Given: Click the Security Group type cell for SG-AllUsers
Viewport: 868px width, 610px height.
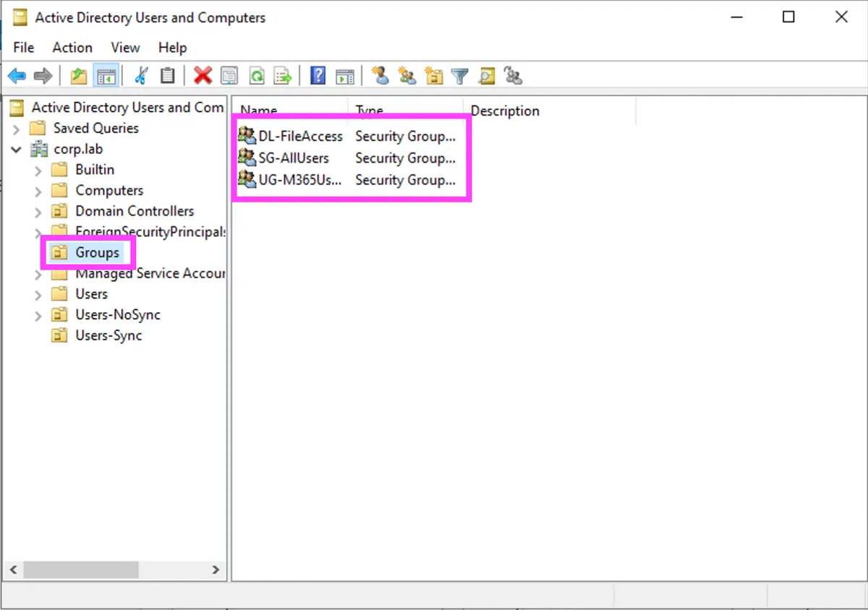Looking at the screenshot, I should (x=405, y=158).
